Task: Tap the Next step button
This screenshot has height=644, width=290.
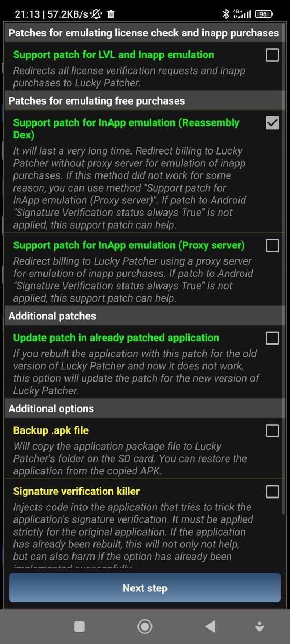Action: (x=145, y=588)
